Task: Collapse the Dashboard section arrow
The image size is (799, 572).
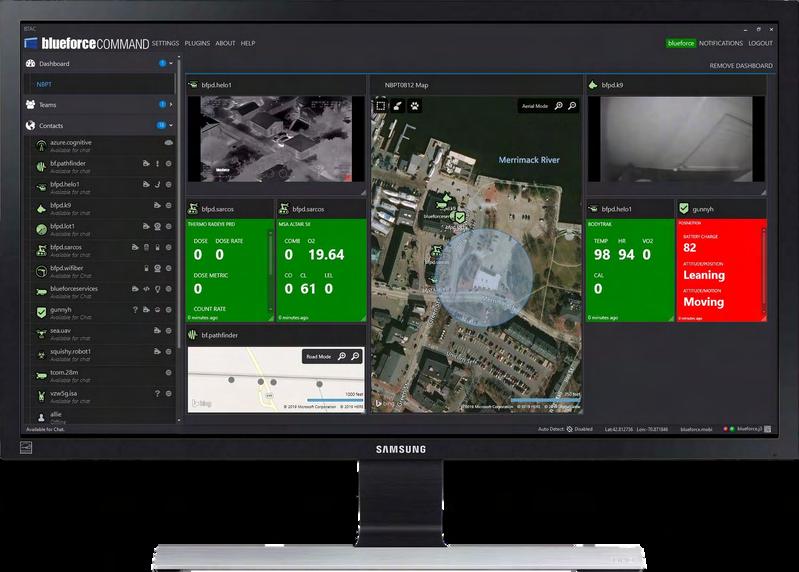Action: click(171, 63)
